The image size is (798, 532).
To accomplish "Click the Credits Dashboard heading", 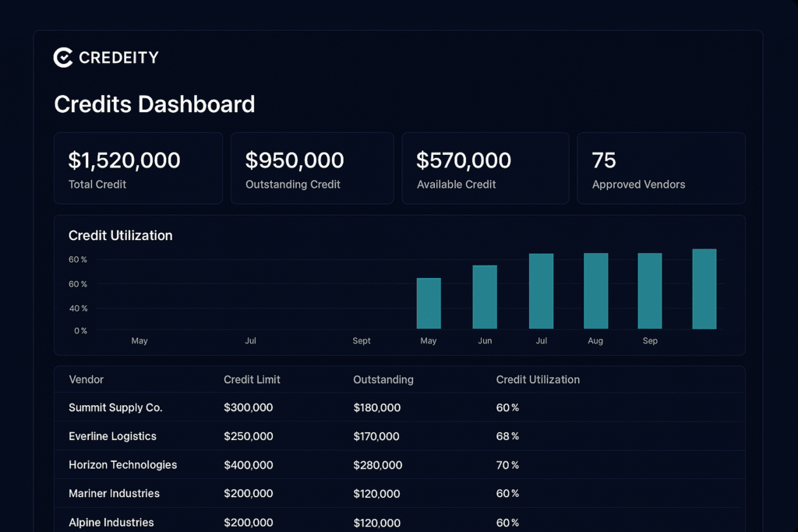I will point(154,104).
